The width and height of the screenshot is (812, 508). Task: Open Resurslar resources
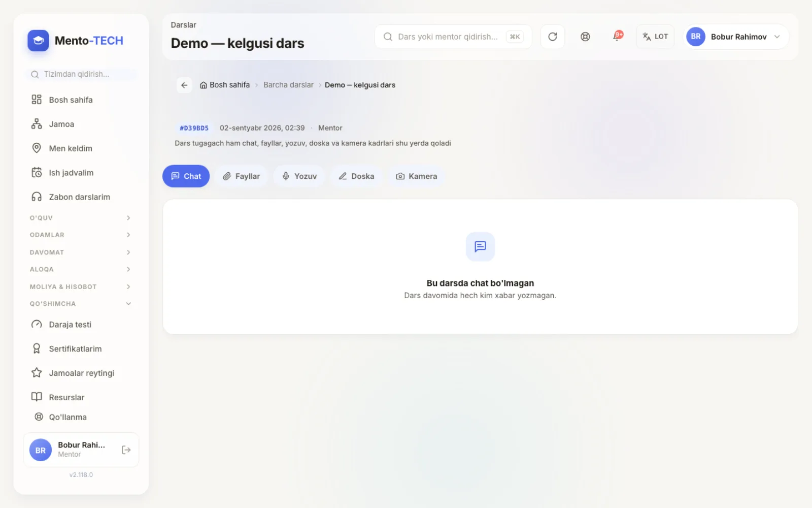tap(81, 397)
